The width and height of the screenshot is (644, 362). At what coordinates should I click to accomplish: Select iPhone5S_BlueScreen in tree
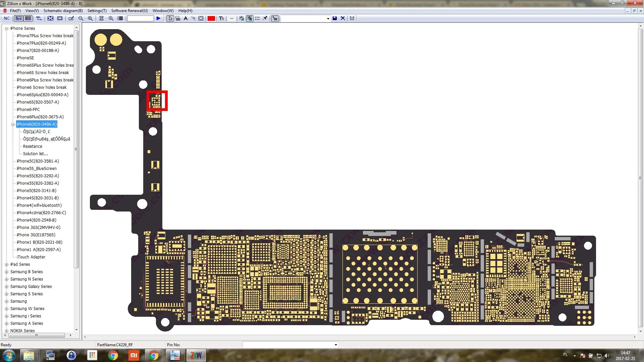tap(37, 169)
